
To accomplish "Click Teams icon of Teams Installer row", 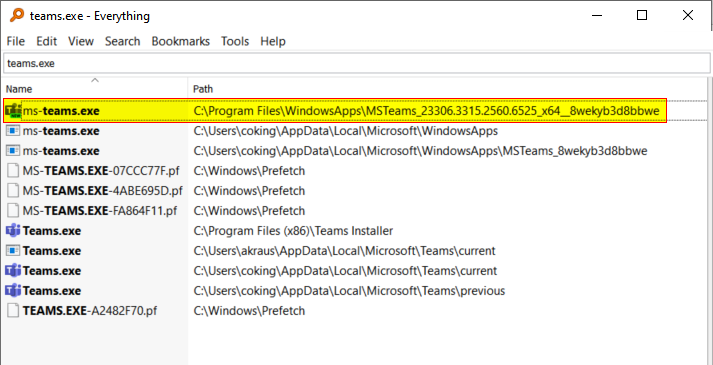I will (13, 230).
